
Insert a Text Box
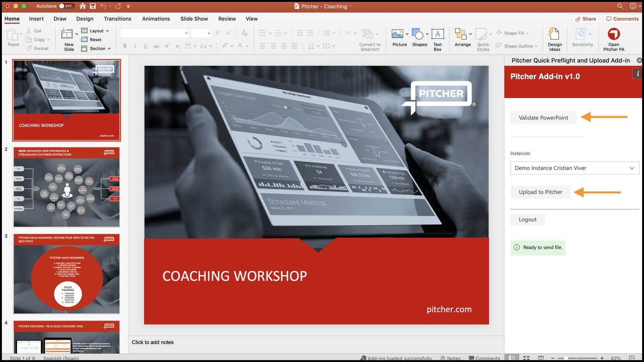(438, 35)
